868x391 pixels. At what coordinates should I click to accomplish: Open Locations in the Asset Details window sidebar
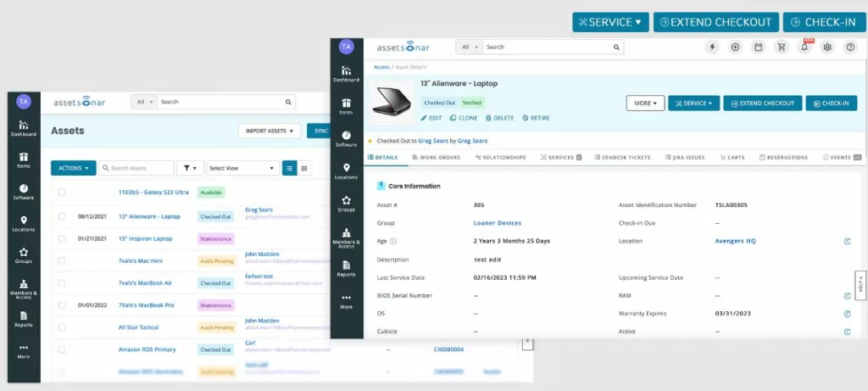click(346, 171)
